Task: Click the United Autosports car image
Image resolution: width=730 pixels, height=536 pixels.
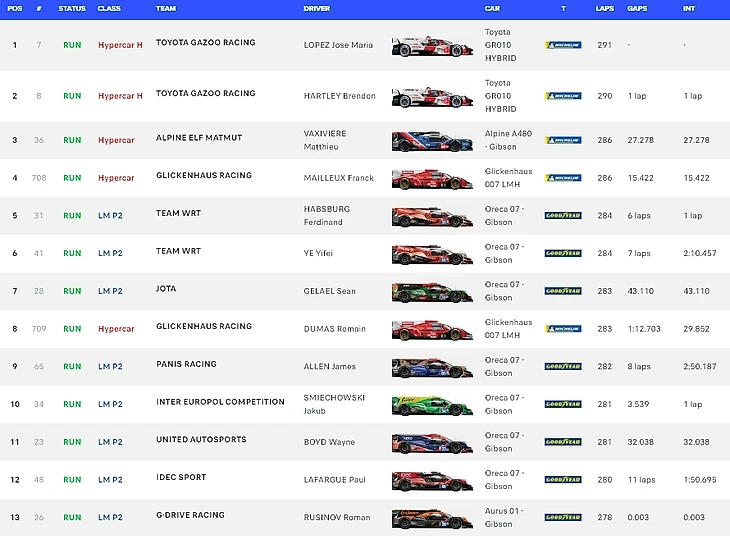Action: tap(432, 443)
